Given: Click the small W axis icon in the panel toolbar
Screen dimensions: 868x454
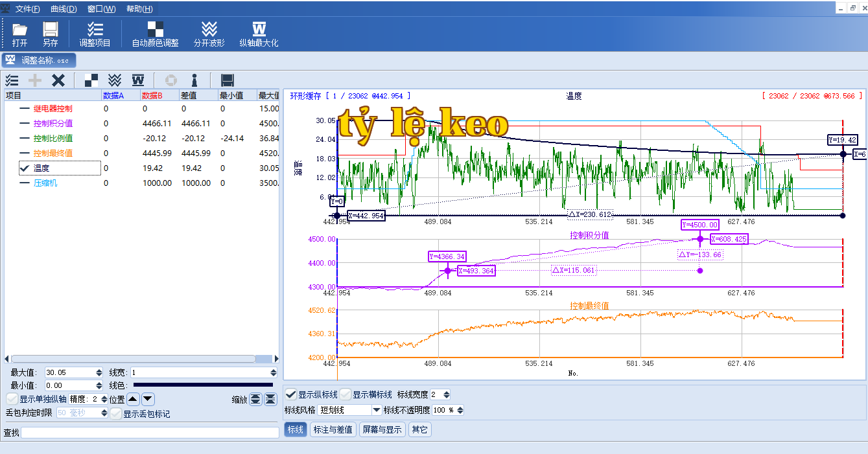Looking at the screenshot, I should coord(138,80).
